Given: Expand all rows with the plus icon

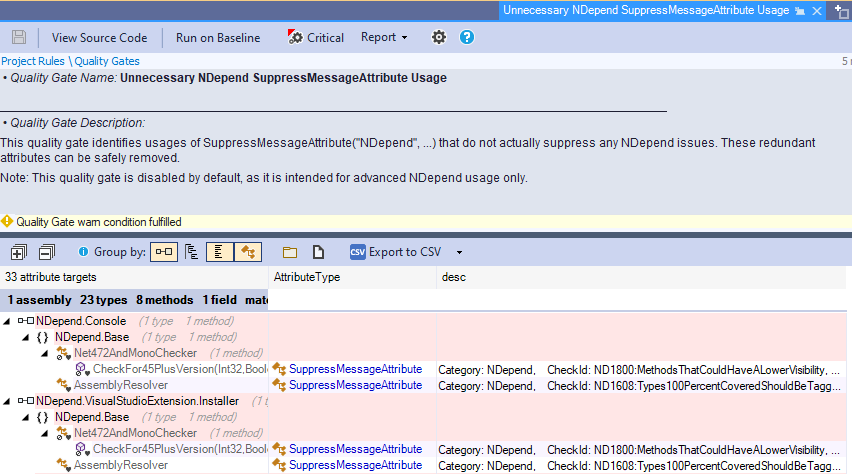Looking at the screenshot, I should pos(18,252).
